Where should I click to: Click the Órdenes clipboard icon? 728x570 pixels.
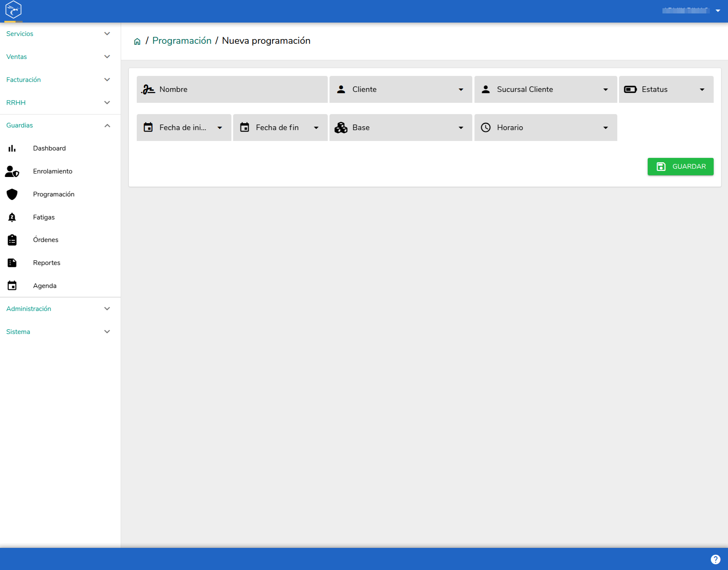click(x=12, y=240)
